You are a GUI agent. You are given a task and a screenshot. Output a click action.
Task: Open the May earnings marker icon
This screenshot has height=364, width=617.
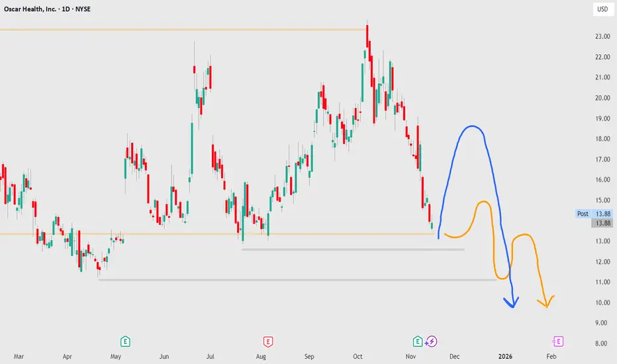[125, 341]
